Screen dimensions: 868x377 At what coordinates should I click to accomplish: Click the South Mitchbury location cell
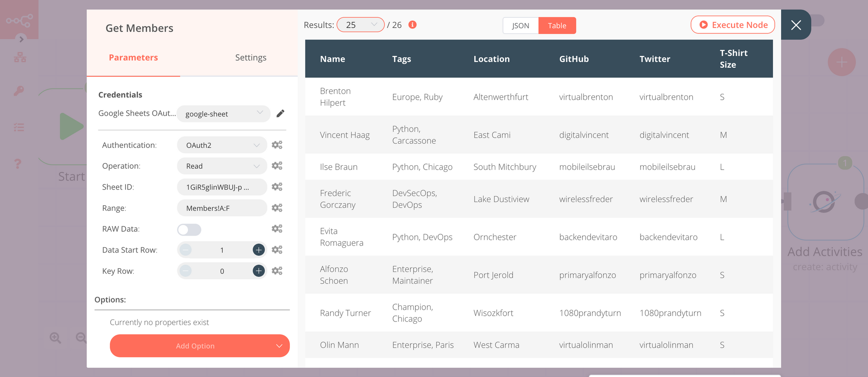505,167
